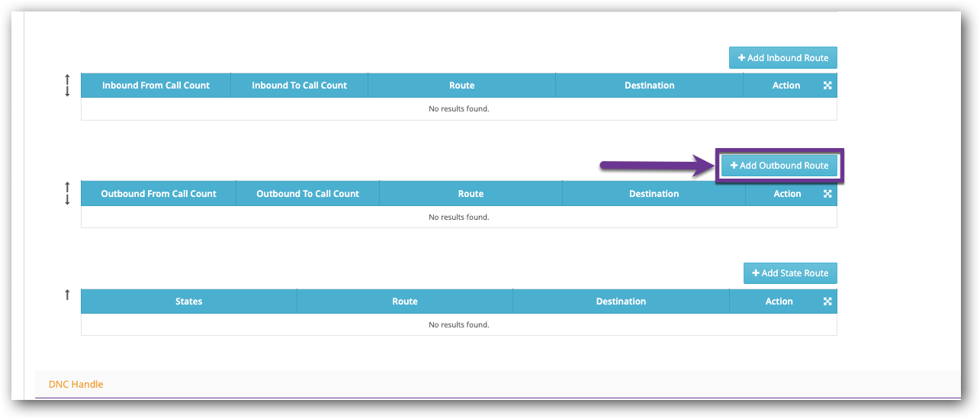Screen dimensions: 980x419
Task: Click the Route header in inbound table
Action: (461, 85)
